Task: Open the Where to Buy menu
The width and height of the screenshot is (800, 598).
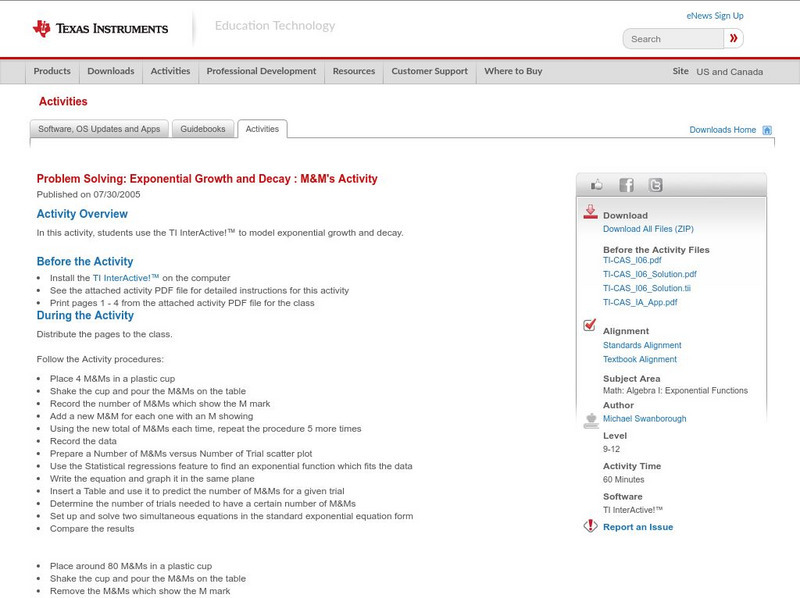Action: (x=513, y=71)
